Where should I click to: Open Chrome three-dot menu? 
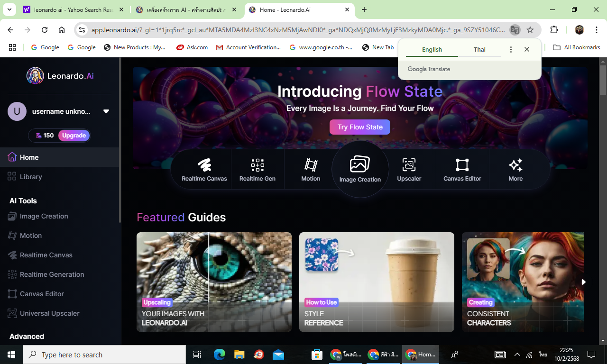tap(596, 30)
